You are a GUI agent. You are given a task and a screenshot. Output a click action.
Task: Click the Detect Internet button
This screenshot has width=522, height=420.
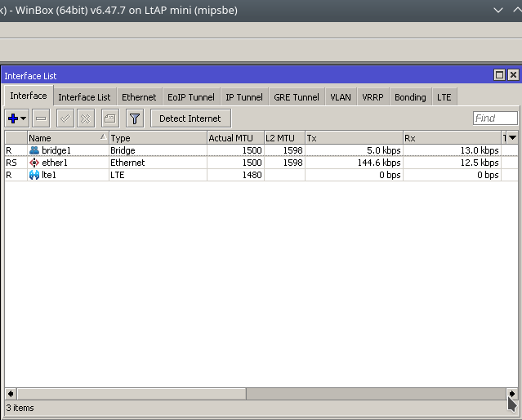[x=190, y=118]
